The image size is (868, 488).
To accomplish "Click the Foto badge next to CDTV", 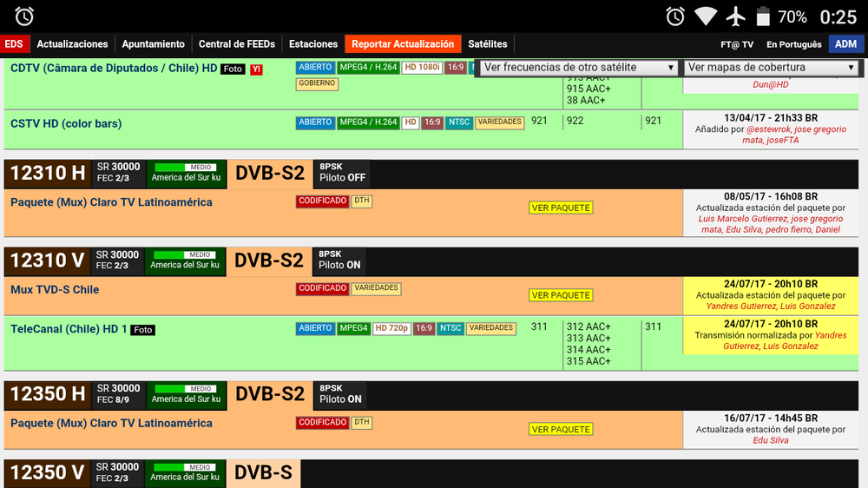I will pos(233,69).
